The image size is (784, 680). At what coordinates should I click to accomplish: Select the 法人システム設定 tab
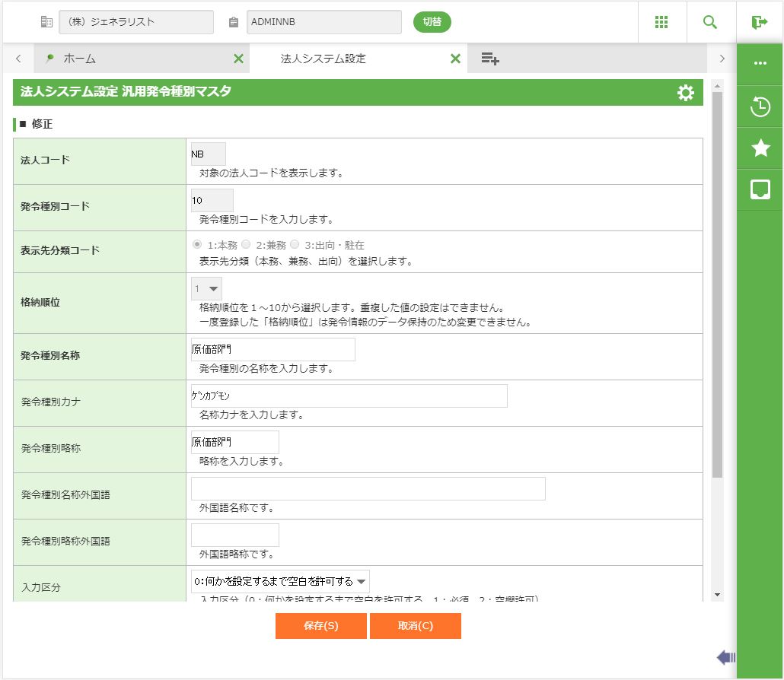coord(323,59)
